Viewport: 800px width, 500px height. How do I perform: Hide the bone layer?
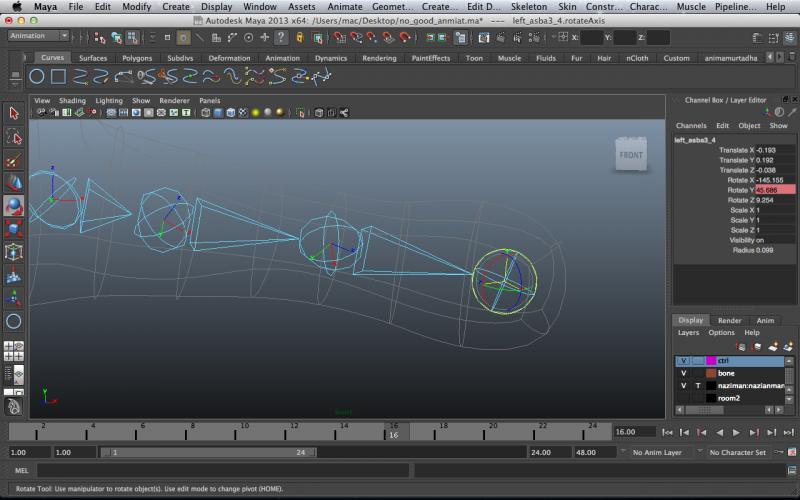tap(684, 373)
